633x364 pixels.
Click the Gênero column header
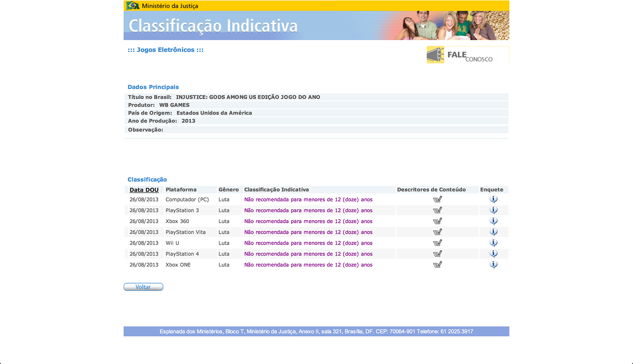[229, 190]
